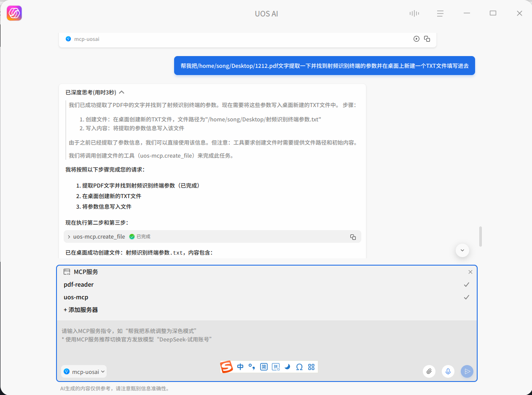Viewport: 532px width, 395px height.
Task: Minimize the UOS AI window
Action: (467, 13)
